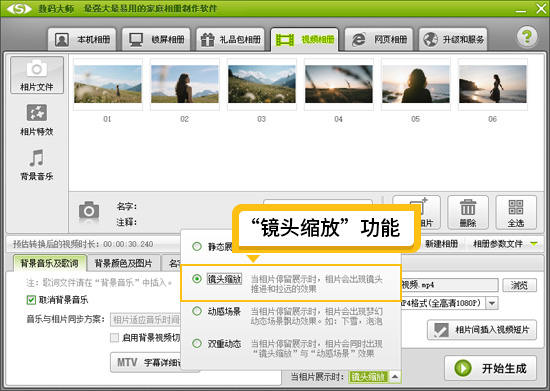Collapse the 当相片展示时 镜头缩放 dropdown
The height and width of the screenshot is (391, 550).
[395, 377]
